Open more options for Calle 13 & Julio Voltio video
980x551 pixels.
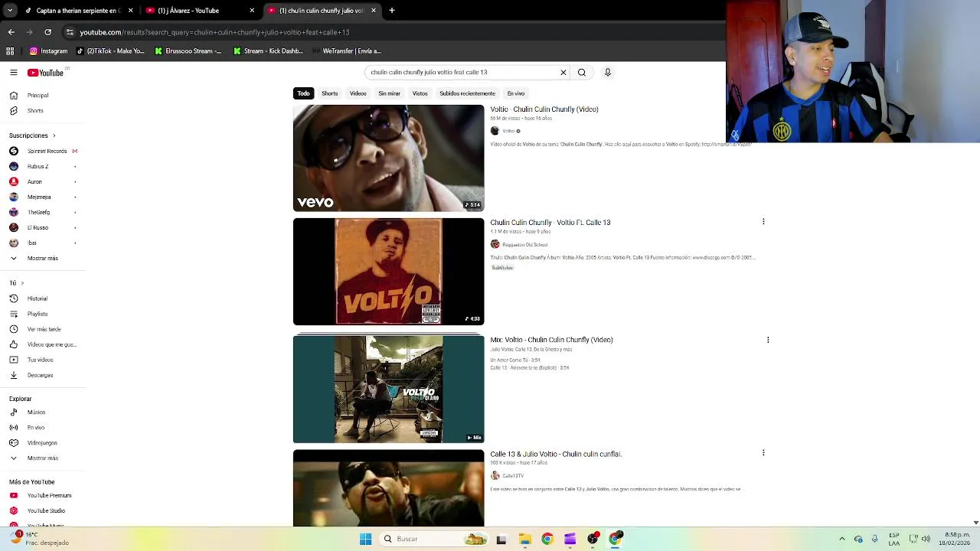(763, 453)
